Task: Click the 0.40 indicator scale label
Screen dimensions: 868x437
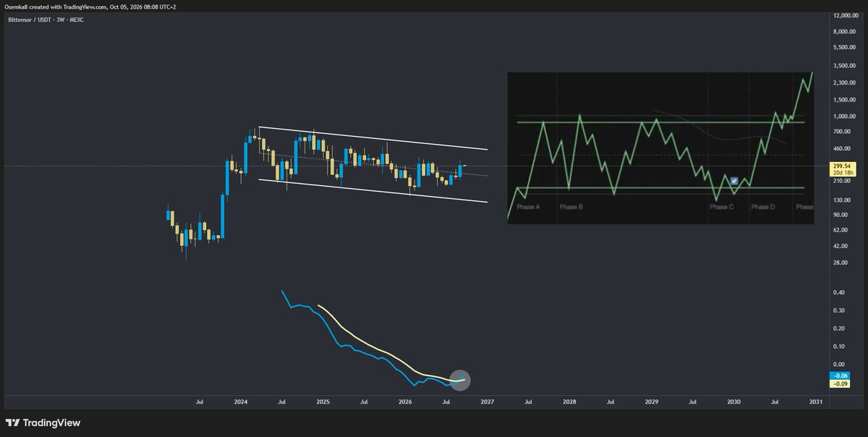Action: pyautogui.click(x=840, y=293)
